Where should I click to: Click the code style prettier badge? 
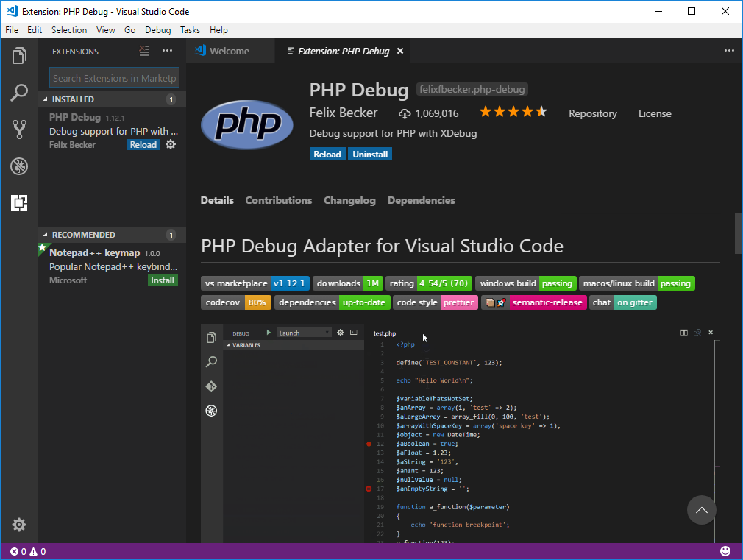[436, 302]
